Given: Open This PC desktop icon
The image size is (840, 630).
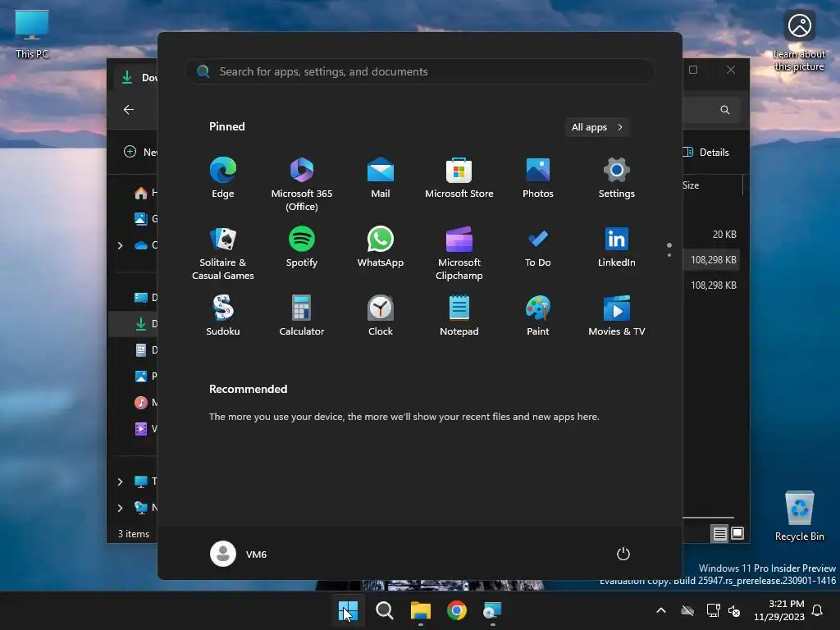Looking at the screenshot, I should [x=32, y=34].
